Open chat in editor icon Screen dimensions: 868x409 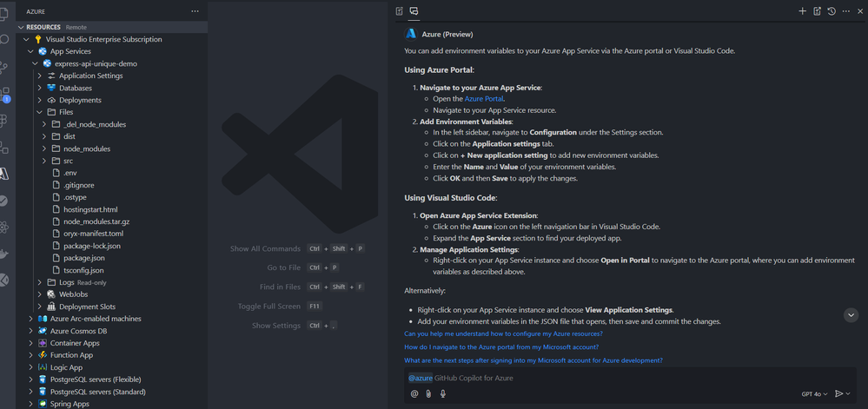point(817,11)
